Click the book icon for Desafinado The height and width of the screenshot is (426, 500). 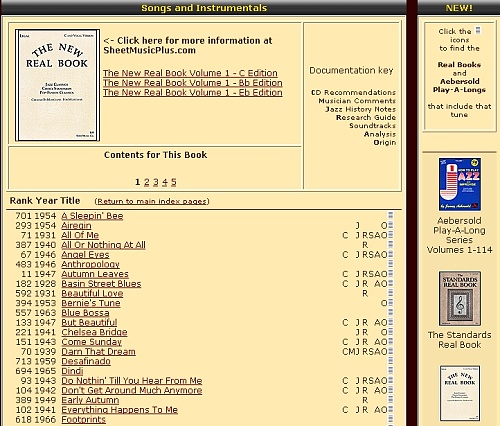[x=391, y=361]
